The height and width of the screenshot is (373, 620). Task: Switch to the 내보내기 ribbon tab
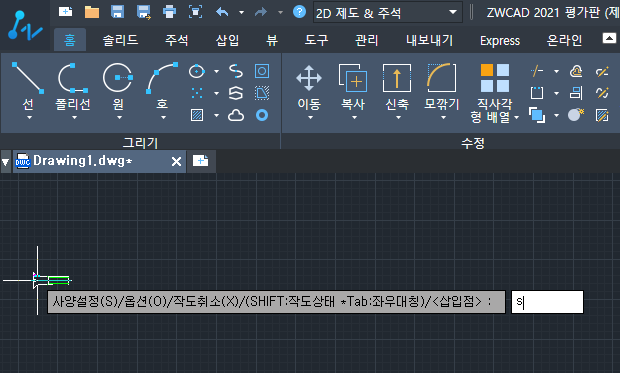point(430,40)
